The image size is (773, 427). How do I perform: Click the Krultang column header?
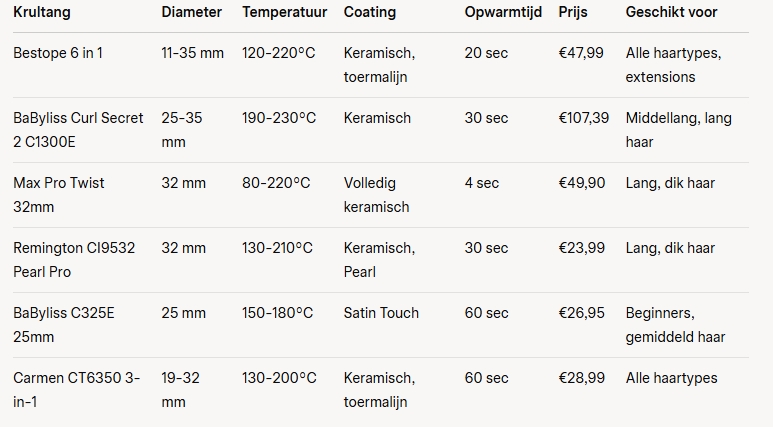click(42, 12)
